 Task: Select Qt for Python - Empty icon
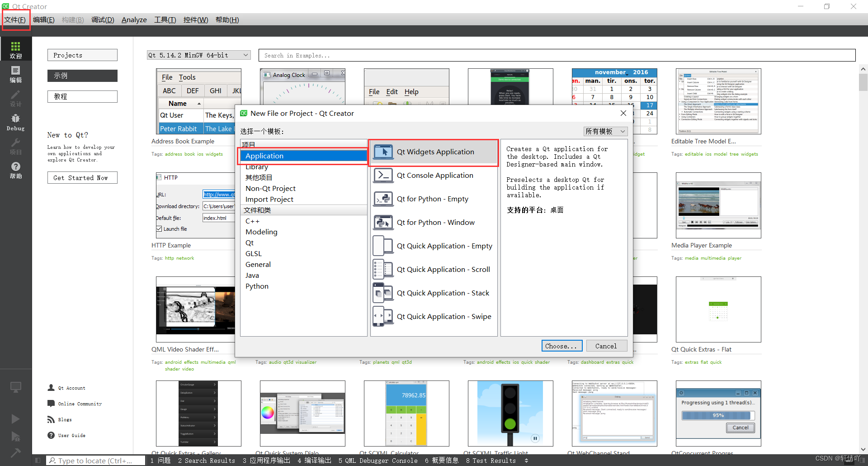(x=383, y=199)
